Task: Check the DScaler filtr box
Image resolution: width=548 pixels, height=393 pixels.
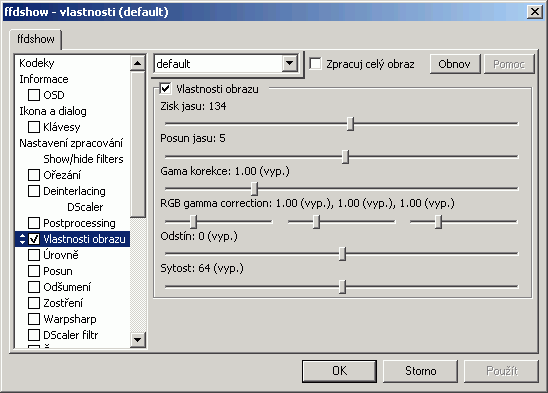Action: tap(34, 335)
